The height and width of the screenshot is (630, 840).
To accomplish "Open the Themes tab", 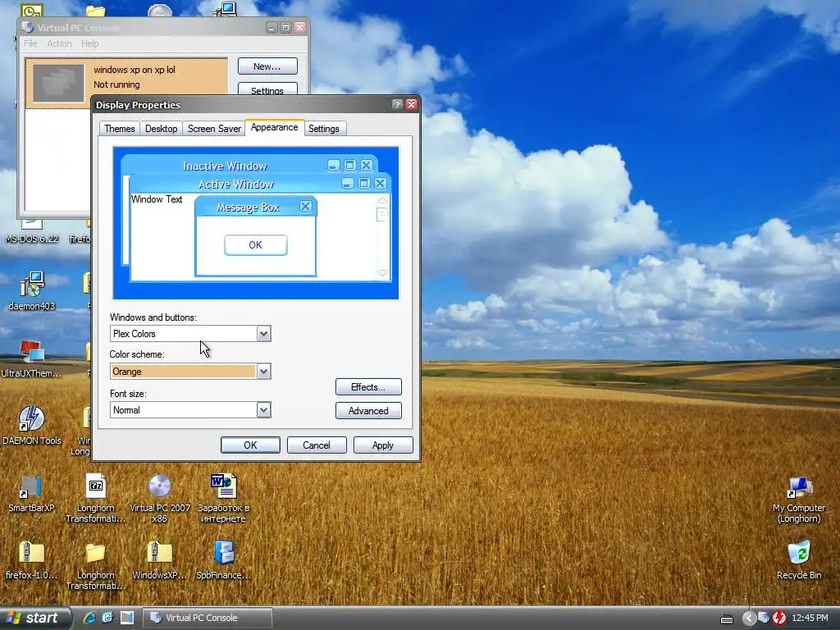I will tap(120, 129).
